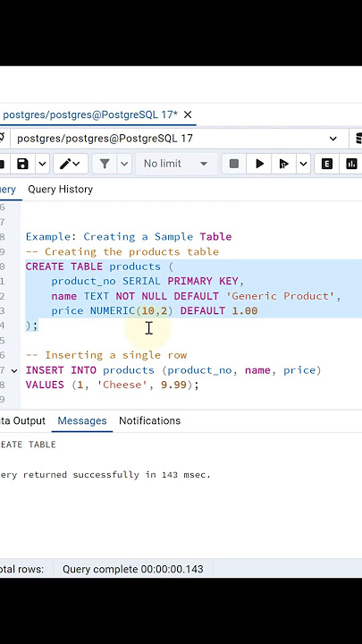Click the Filter funnel icon
The height and width of the screenshot is (644, 362).
[x=105, y=164]
